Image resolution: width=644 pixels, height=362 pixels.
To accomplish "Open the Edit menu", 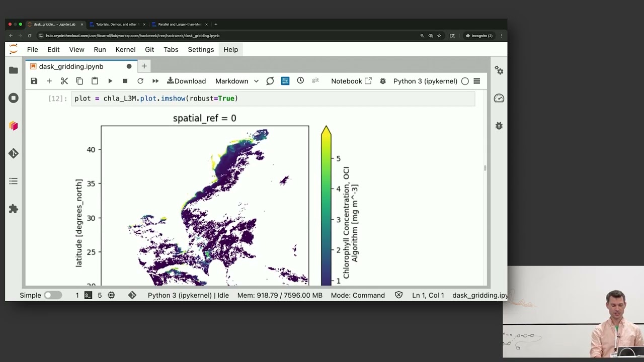I will point(53,49).
